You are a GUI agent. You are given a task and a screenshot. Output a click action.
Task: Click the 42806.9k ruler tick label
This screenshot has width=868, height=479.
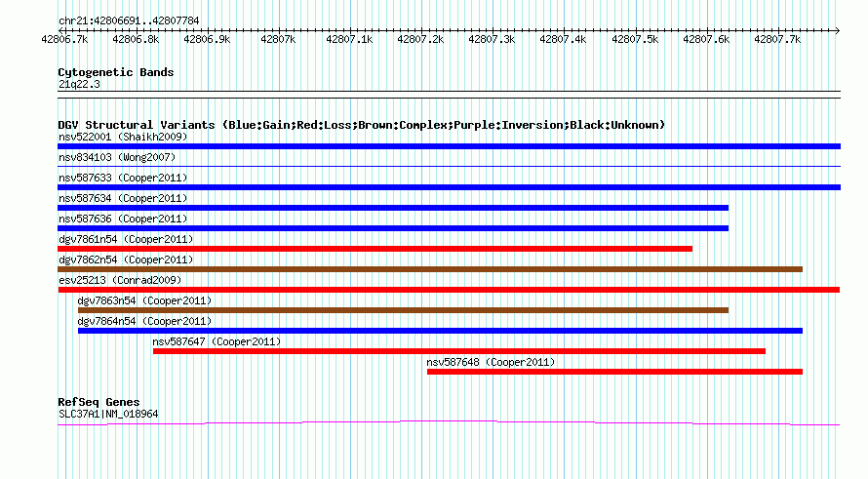[x=207, y=39]
